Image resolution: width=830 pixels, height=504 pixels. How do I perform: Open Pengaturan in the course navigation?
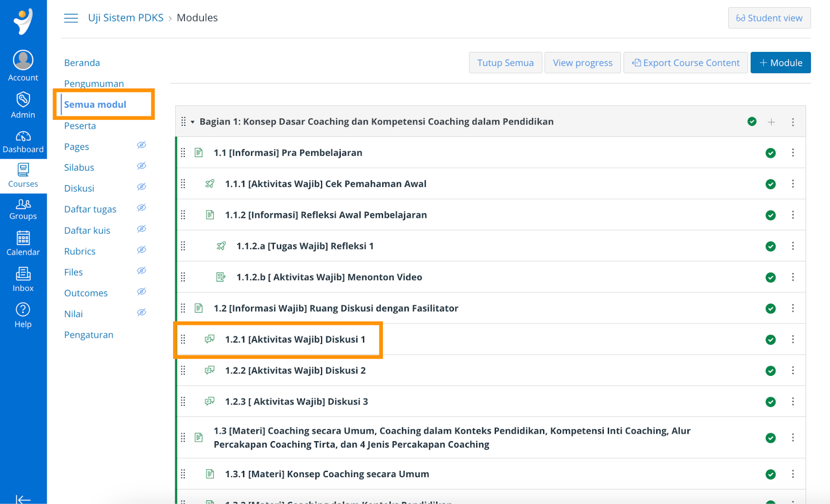click(89, 335)
